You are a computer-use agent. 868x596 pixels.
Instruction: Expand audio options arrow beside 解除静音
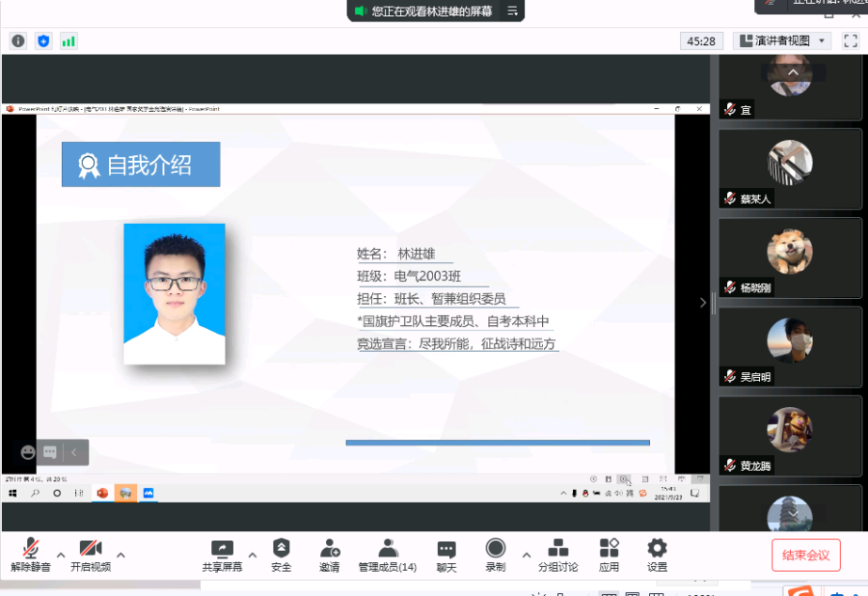(x=61, y=555)
